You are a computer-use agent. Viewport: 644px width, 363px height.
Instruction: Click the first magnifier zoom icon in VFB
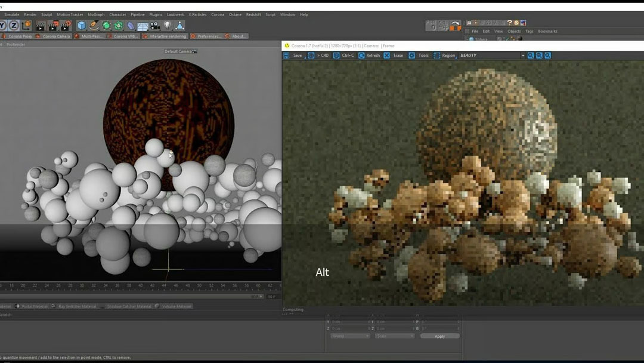(531, 56)
